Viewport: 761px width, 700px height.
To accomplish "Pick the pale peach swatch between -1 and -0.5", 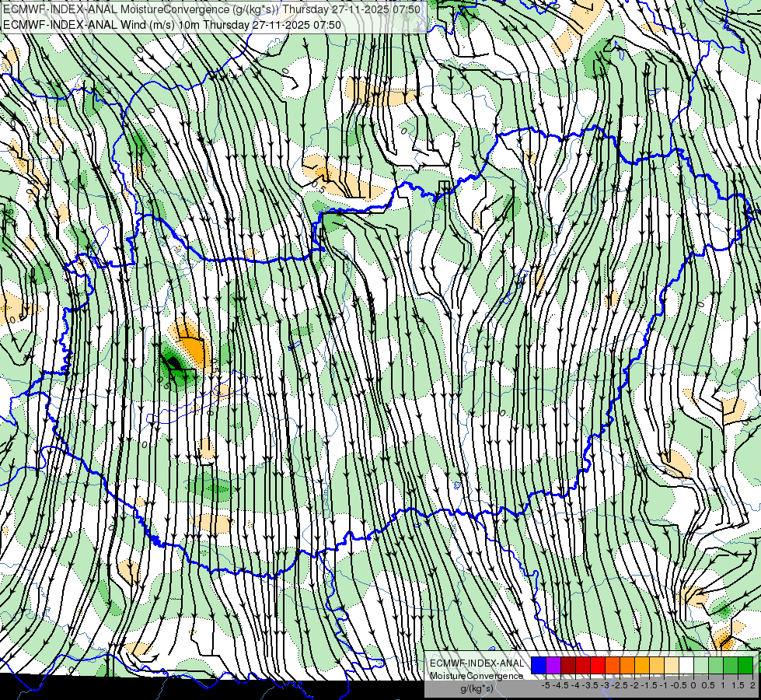I will [672, 666].
